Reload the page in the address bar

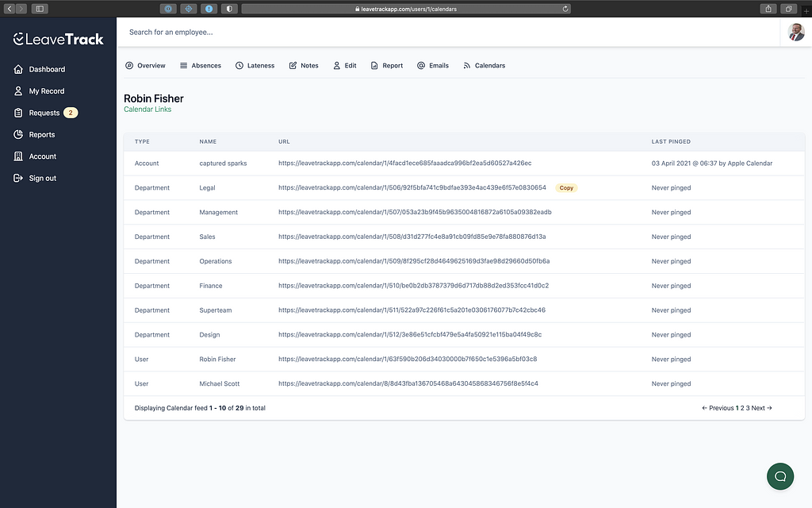point(565,9)
